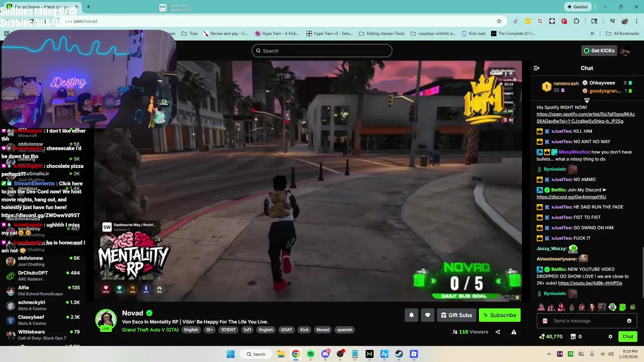Show hidden system tray icons
This screenshot has height=362, width=644.
click(x=549, y=354)
